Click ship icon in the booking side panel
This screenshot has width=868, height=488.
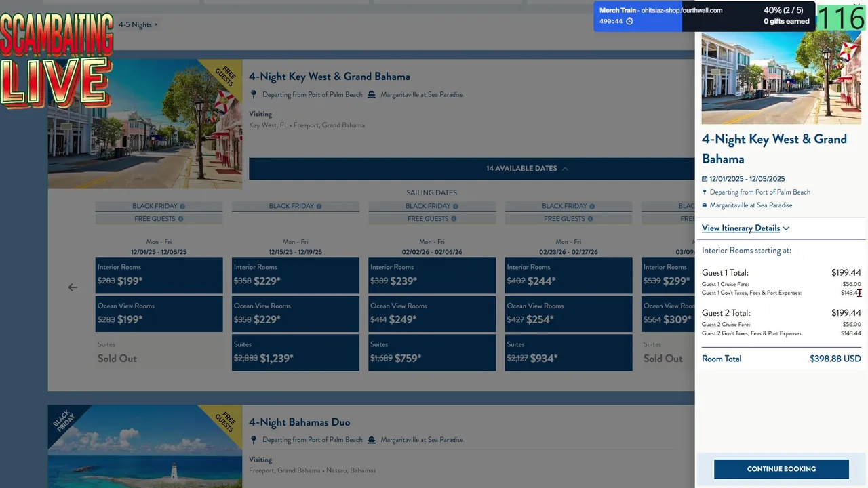pos(705,205)
